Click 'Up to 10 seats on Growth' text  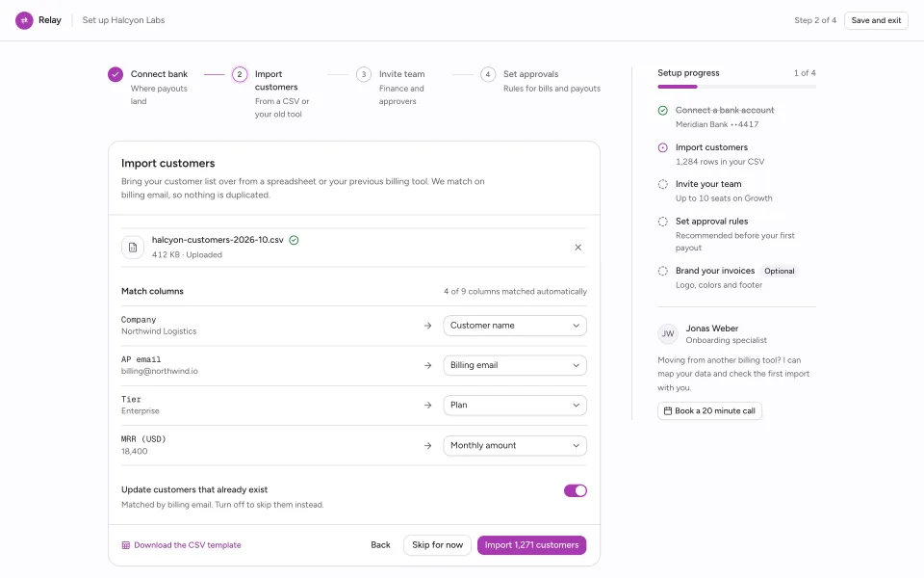(724, 198)
